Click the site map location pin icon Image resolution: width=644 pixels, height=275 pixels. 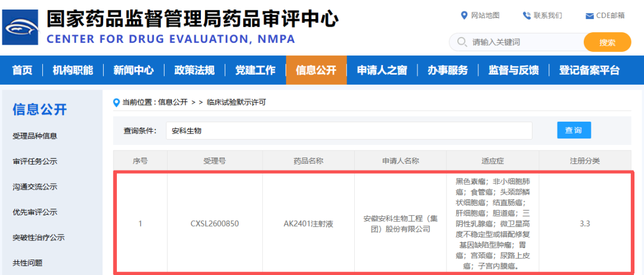(x=464, y=16)
